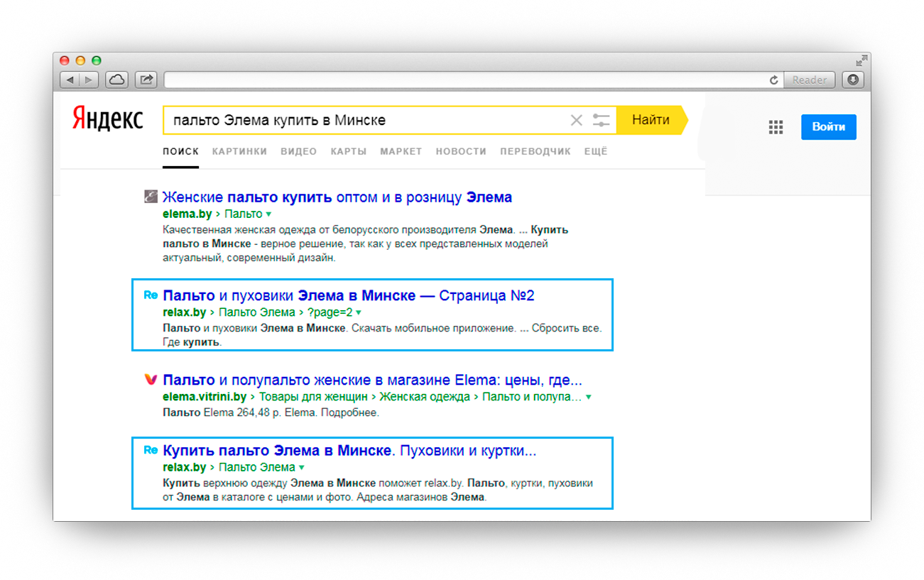Click the Найти search button
The height and width of the screenshot is (580, 924).
click(x=651, y=120)
